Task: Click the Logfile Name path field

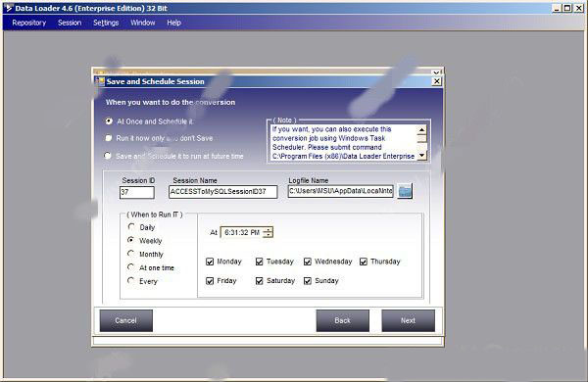Action: (340, 191)
